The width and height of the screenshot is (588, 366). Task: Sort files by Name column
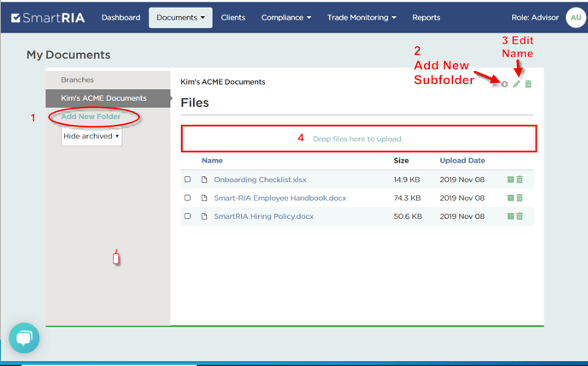(x=212, y=161)
